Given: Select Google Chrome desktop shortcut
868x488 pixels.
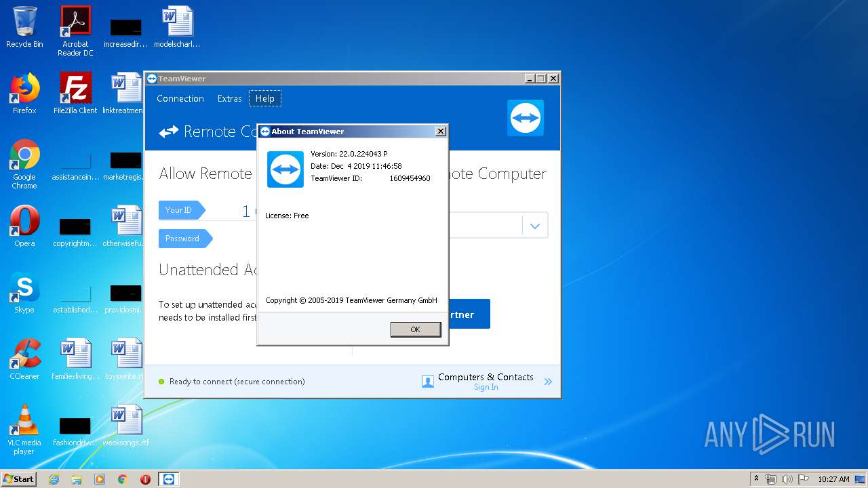Looking at the screenshot, I should (x=24, y=163).
